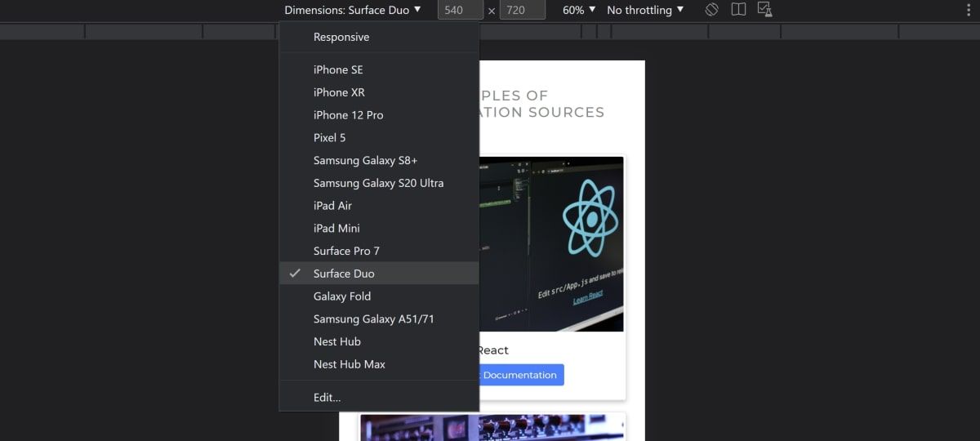The image size is (980, 441).
Task: Choose iPhone XR device
Action: [379, 92]
